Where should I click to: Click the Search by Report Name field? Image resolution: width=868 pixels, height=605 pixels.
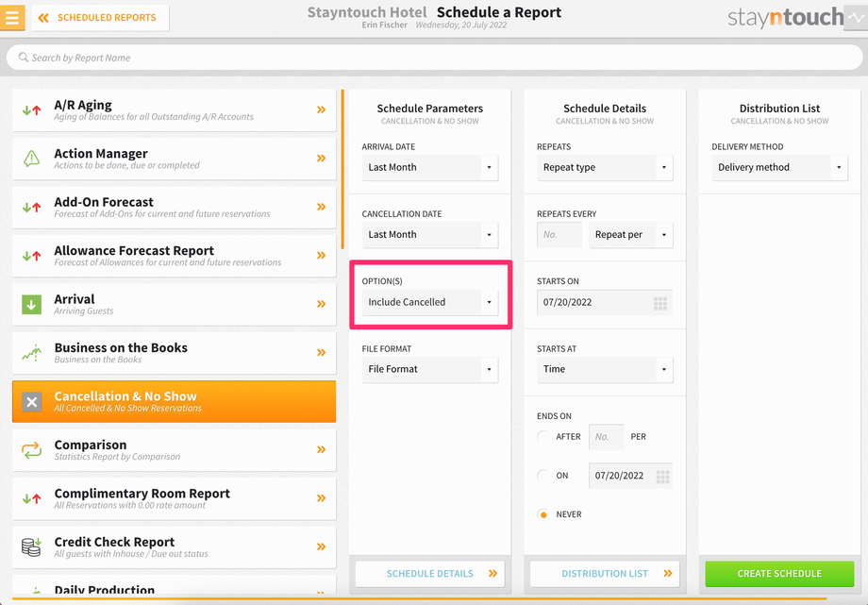[434, 58]
